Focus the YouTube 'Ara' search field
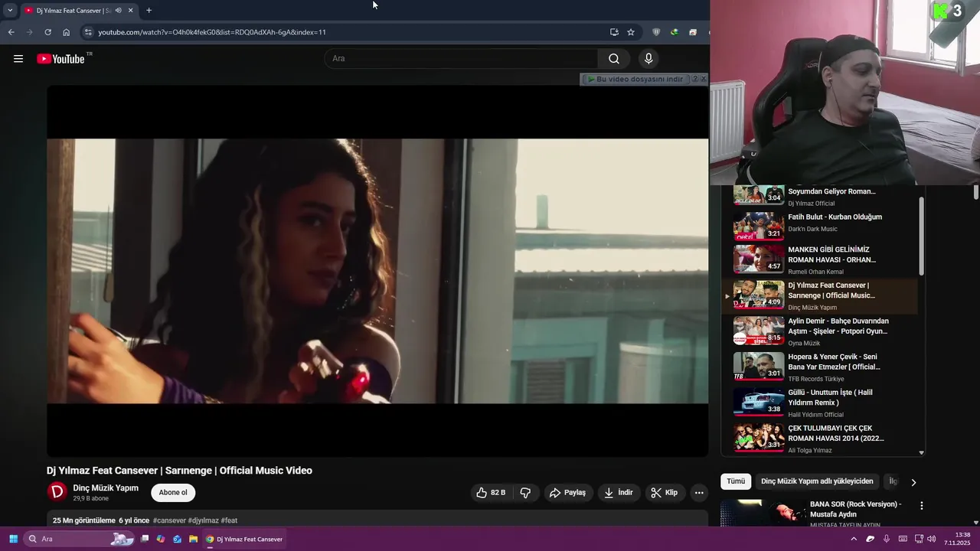The width and height of the screenshot is (980, 551). click(x=462, y=59)
